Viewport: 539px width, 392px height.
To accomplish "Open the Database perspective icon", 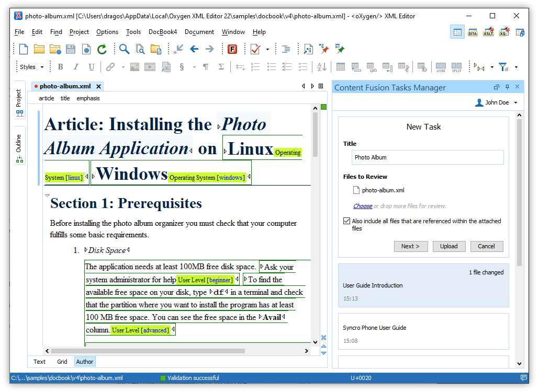I will click(520, 32).
